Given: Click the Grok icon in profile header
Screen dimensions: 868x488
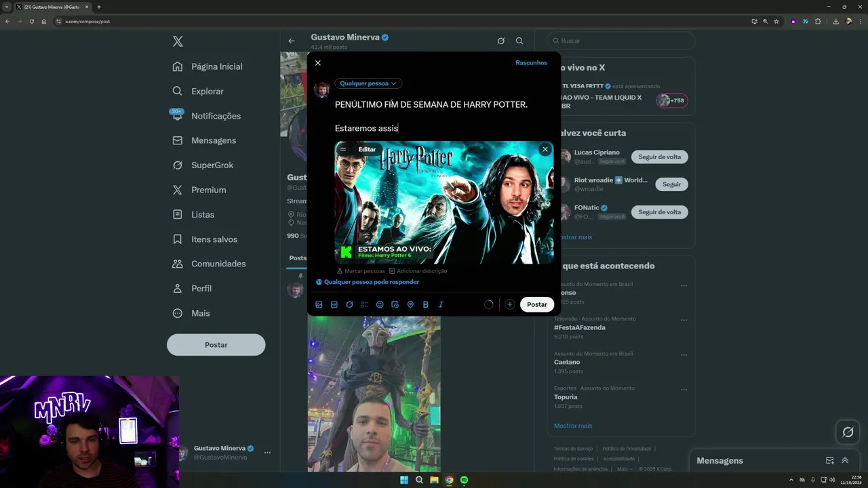Looking at the screenshot, I should coord(500,41).
